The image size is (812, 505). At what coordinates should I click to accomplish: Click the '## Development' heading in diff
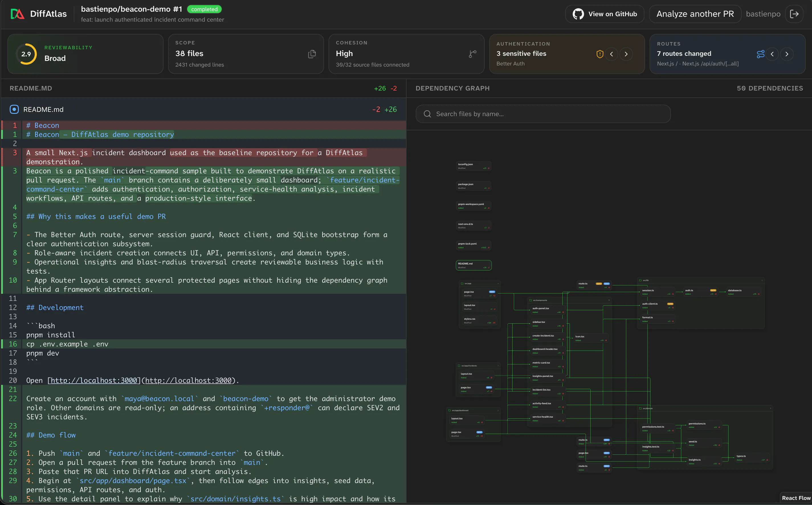(x=55, y=308)
